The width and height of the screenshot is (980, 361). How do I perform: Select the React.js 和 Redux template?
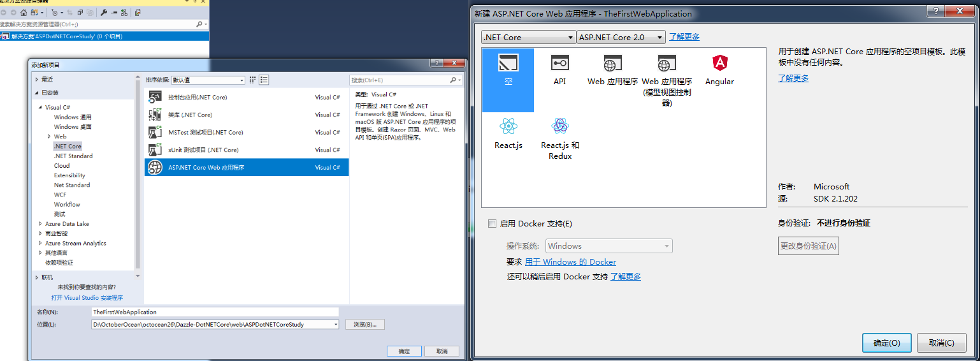[x=560, y=138]
